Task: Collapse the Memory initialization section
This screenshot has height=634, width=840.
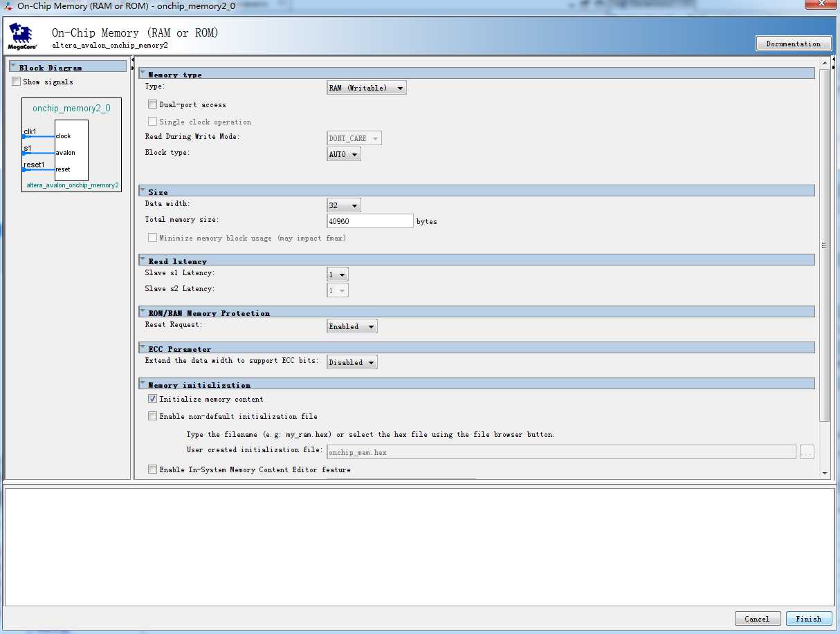Action: pyautogui.click(x=143, y=383)
